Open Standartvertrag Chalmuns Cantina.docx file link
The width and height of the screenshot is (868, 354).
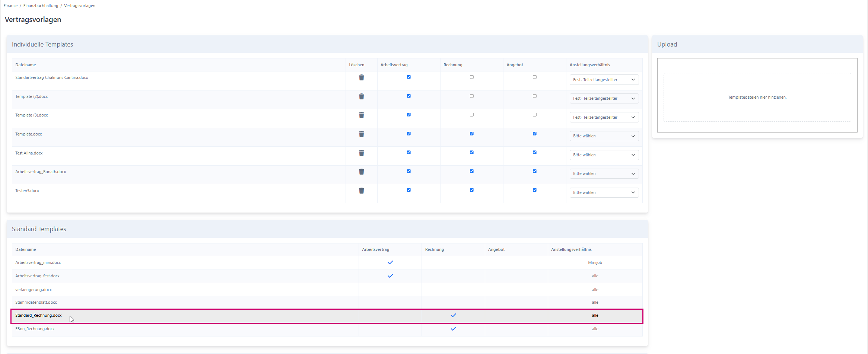tap(52, 77)
